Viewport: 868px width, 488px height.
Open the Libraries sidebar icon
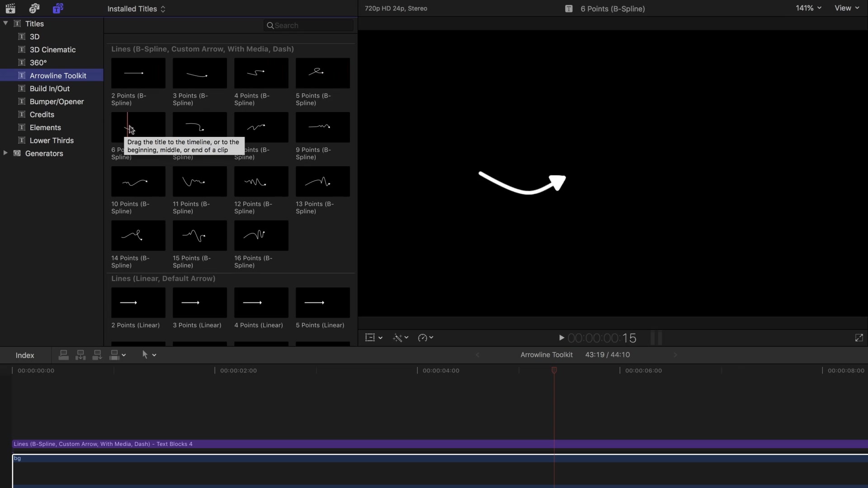tap(10, 8)
